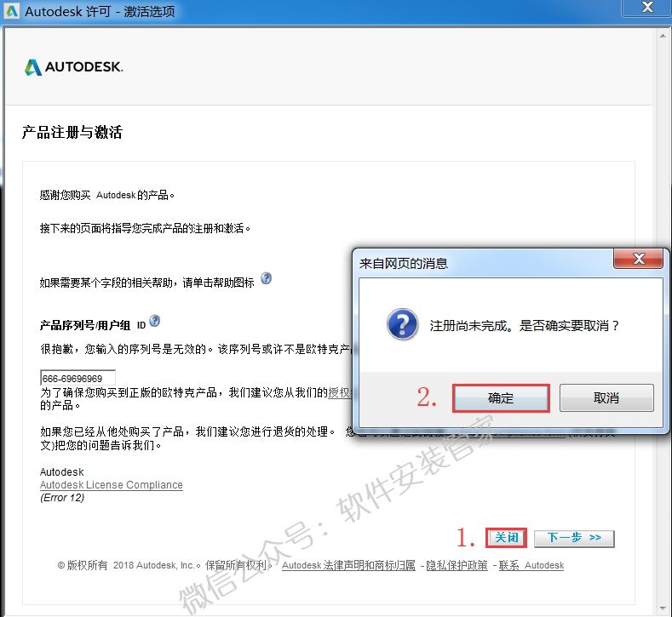
Task: Click the 授权 link in the paragraph
Action: (339, 392)
